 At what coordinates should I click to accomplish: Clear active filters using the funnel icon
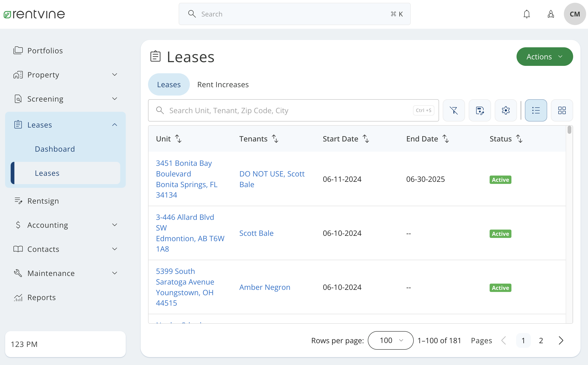[454, 110]
